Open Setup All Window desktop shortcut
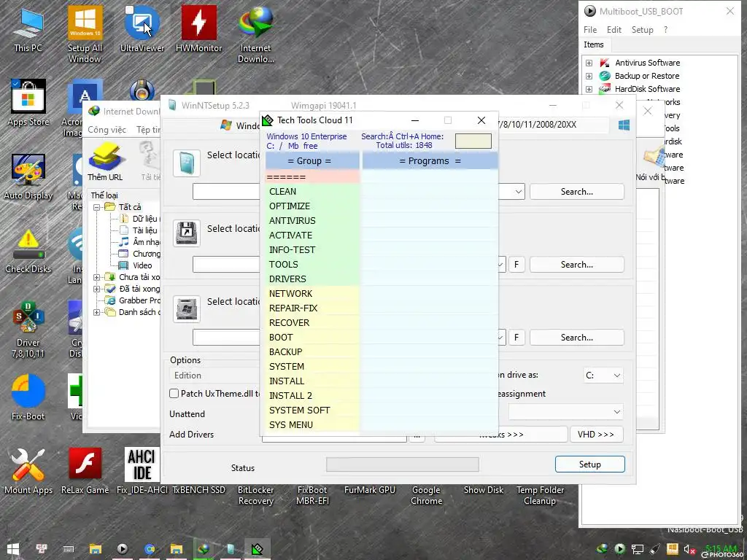747x560 pixels. tap(85, 34)
